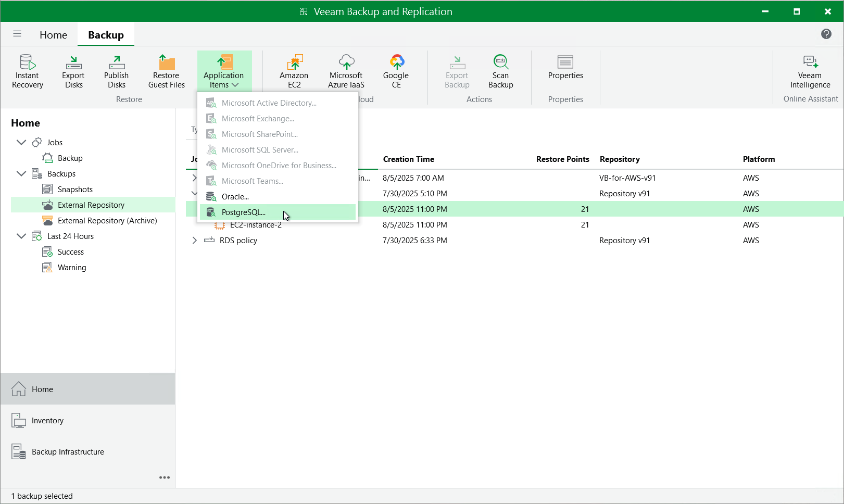Screen dimensions: 844x504
Task: Click the Publish Disks icon
Action: (x=117, y=62)
